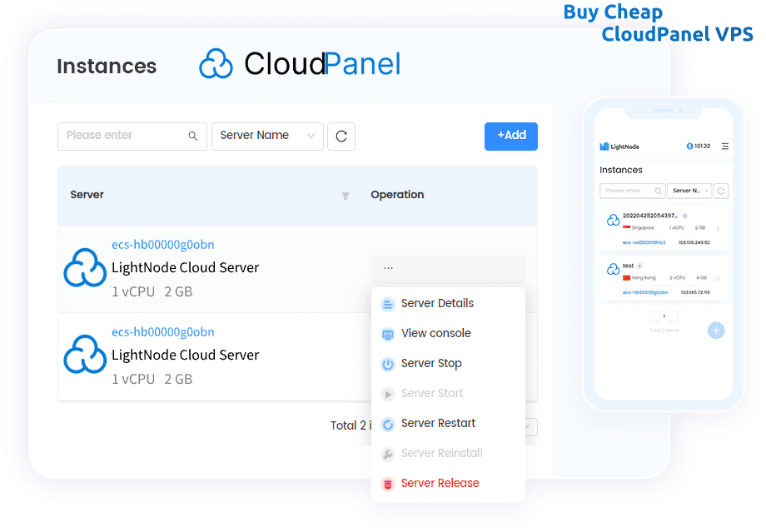Select the Server Release menu entry
The image size is (766, 532).
pyautogui.click(x=440, y=483)
